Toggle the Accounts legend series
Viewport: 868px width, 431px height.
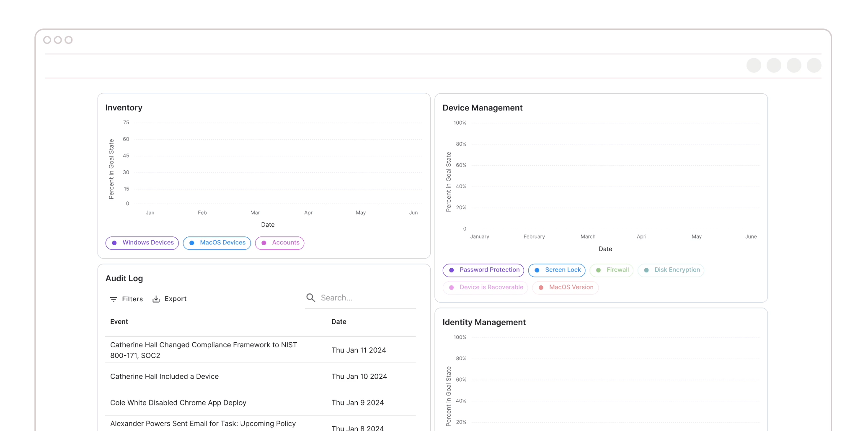point(279,243)
